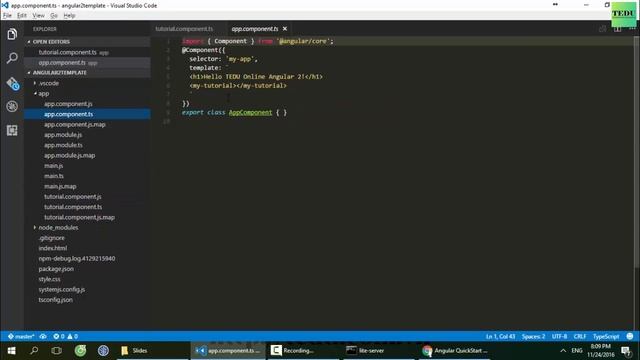
Task: Expand the .vscode folder
Action: 49,83
